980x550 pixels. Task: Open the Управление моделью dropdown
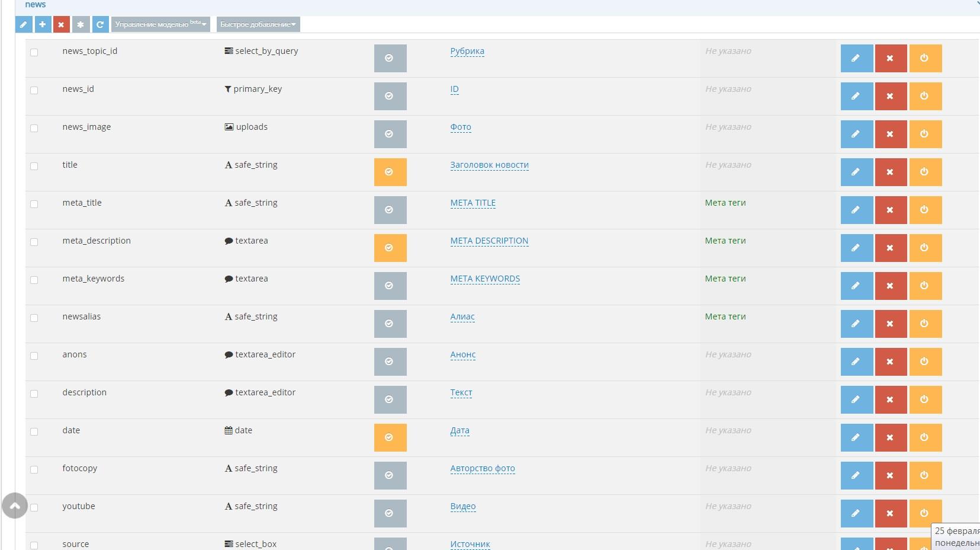pos(160,24)
